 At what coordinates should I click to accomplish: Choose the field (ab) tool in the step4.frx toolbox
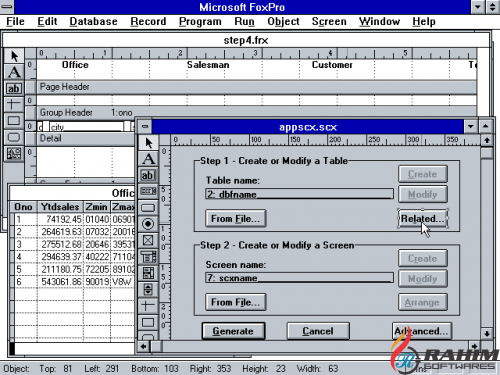[x=14, y=88]
